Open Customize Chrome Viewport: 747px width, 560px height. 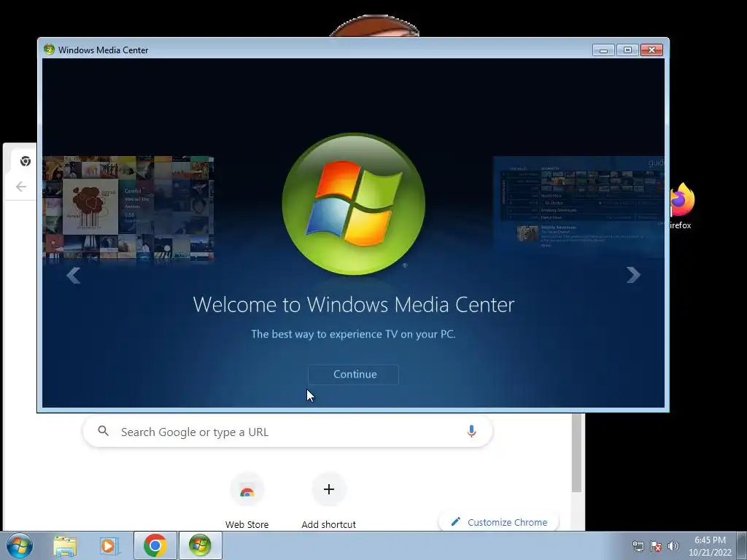tap(499, 522)
